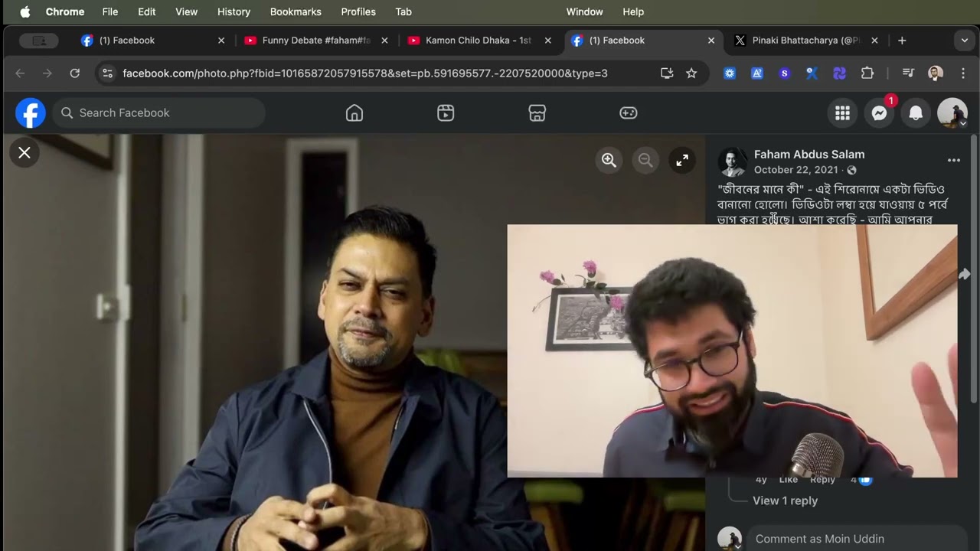Enter fullscreen photo view
980x551 pixels.
click(x=682, y=160)
